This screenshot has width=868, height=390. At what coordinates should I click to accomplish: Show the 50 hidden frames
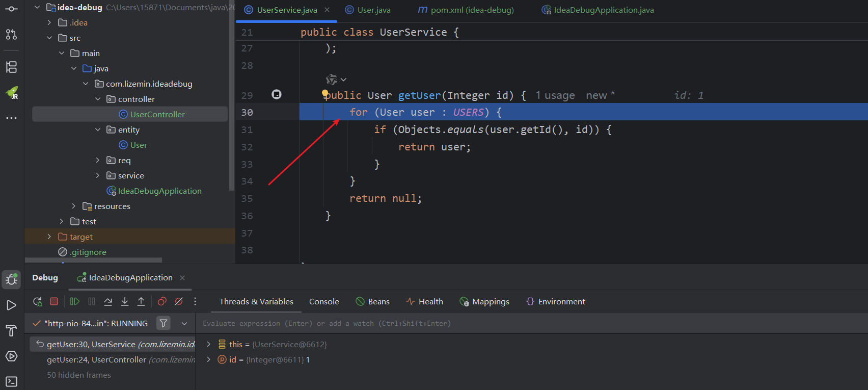pos(79,375)
